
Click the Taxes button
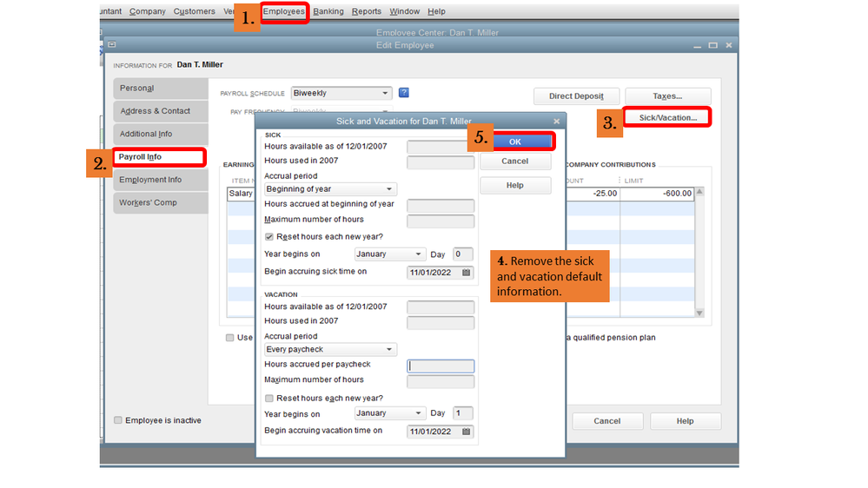click(x=668, y=96)
